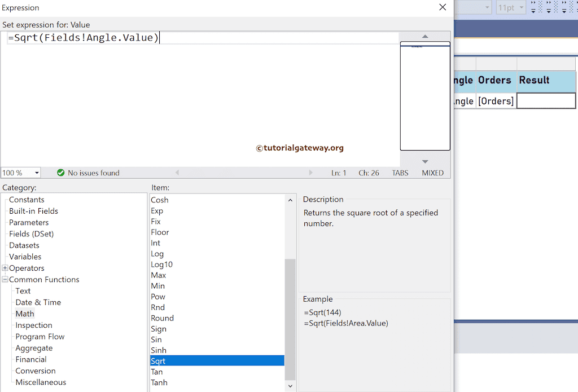The height and width of the screenshot is (392, 578).
Task: Select the Parameters category
Action: click(x=29, y=223)
